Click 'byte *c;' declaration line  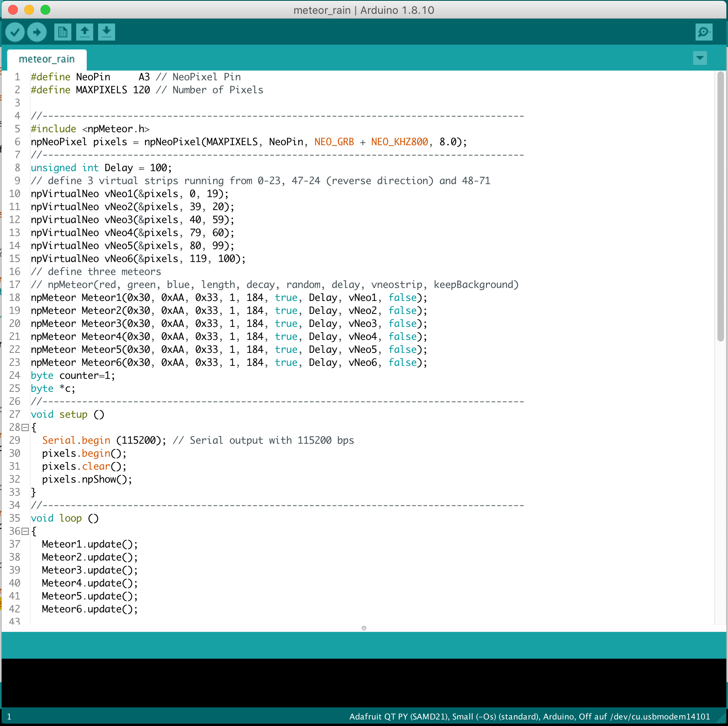pos(53,389)
